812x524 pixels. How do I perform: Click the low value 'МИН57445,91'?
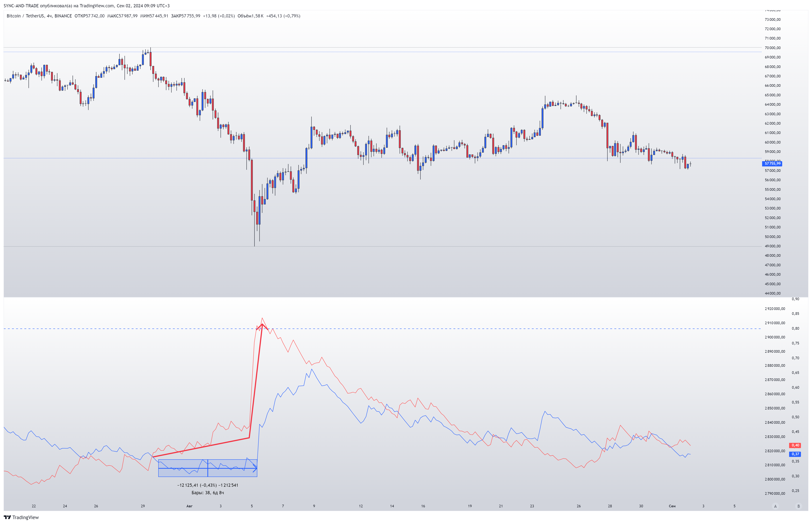click(154, 16)
